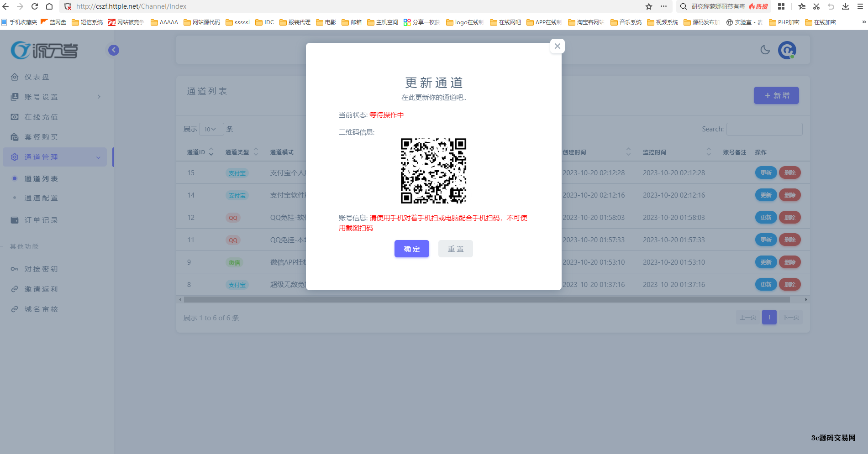Click 支付宝 tag in row 15

point(237,173)
